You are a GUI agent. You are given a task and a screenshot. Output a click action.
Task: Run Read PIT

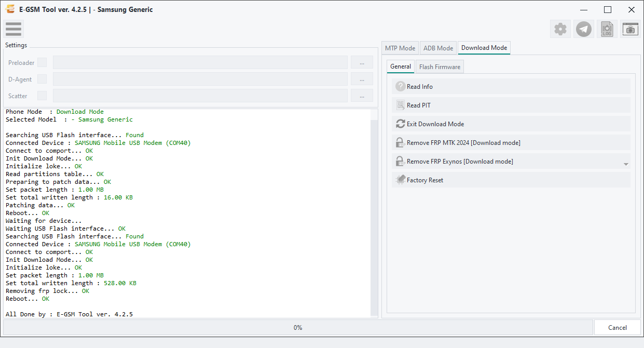coord(511,105)
